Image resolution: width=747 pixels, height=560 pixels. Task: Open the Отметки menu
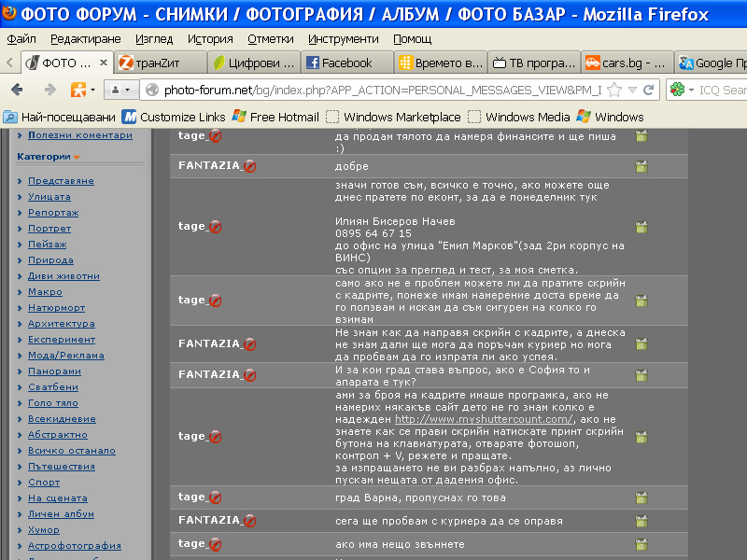tap(270, 39)
